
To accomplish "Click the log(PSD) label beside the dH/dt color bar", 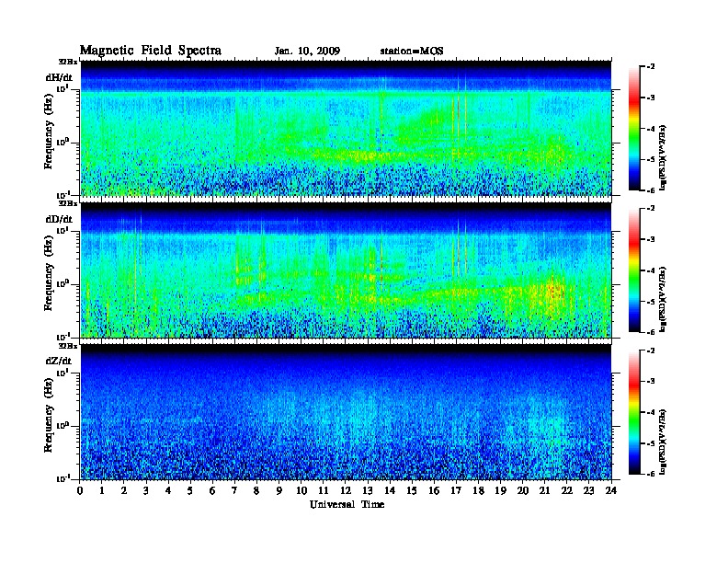I will tap(663, 157).
